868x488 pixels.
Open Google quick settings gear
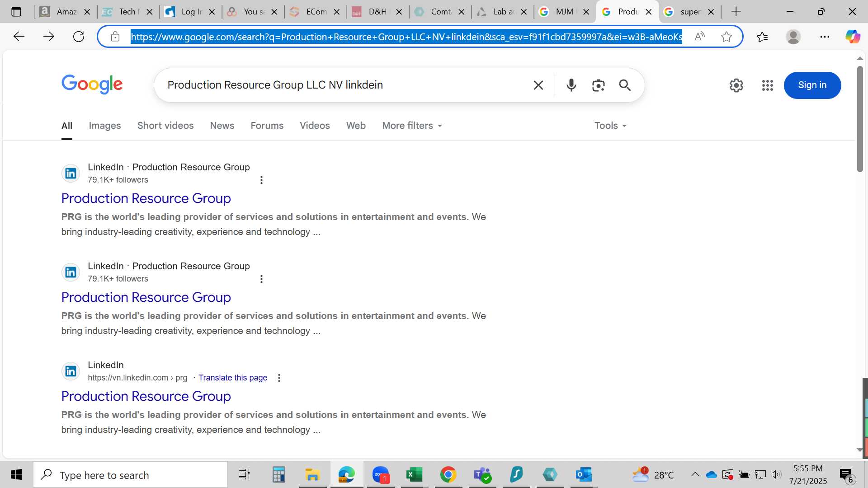(x=736, y=85)
